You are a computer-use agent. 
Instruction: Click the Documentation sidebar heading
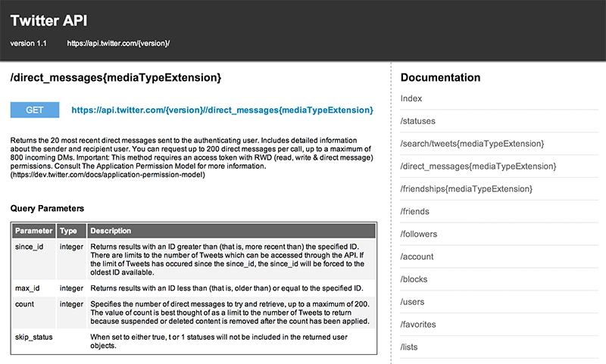[x=440, y=78]
